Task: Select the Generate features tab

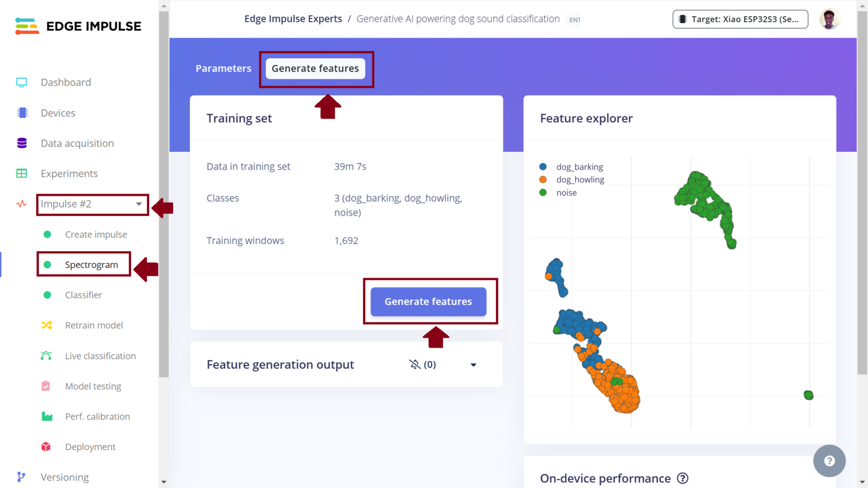Action: coord(315,68)
